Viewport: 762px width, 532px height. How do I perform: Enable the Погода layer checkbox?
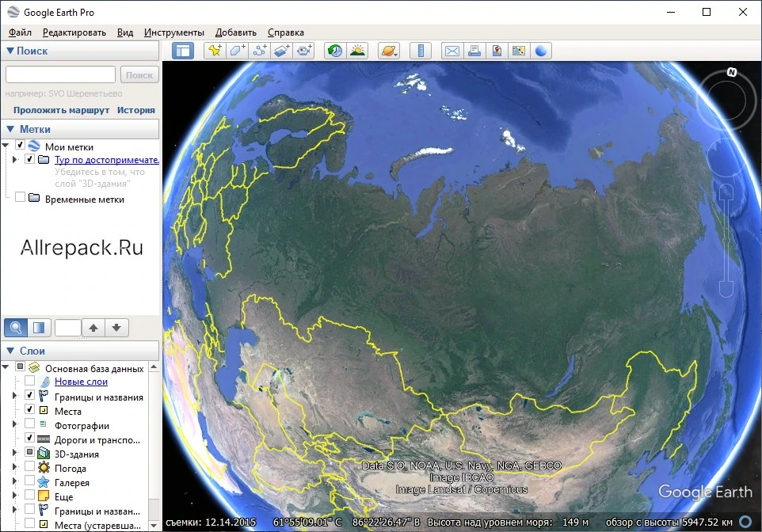click(x=29, y=466)
